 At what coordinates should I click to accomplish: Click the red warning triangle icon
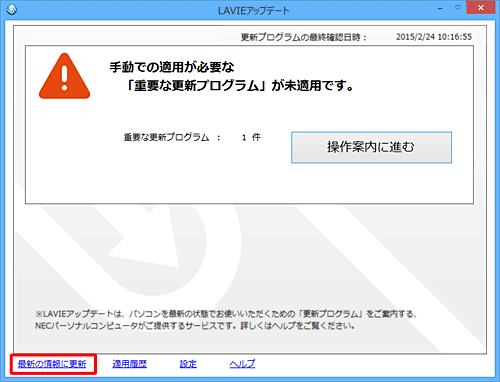pos(64,76)
